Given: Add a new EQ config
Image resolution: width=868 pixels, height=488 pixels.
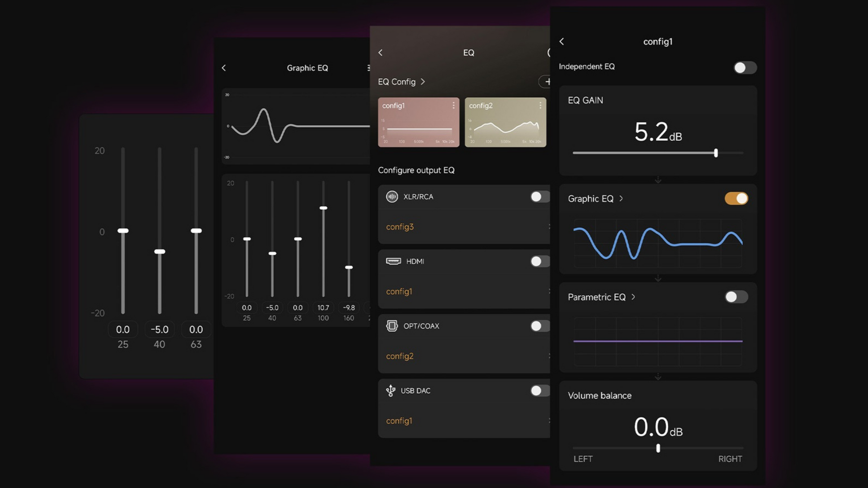Looking at the screenshot, I should coord(545,82).
